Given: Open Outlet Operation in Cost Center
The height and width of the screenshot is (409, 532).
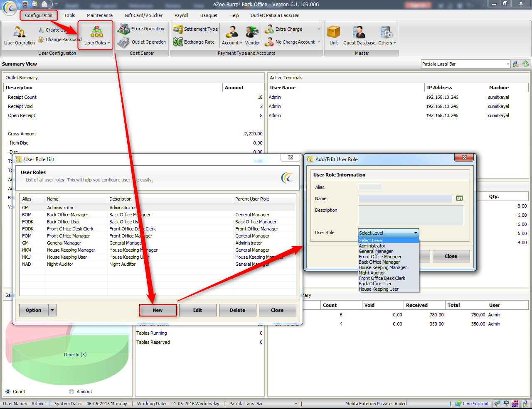Looking at the screenshot, I should click(141, 42).
